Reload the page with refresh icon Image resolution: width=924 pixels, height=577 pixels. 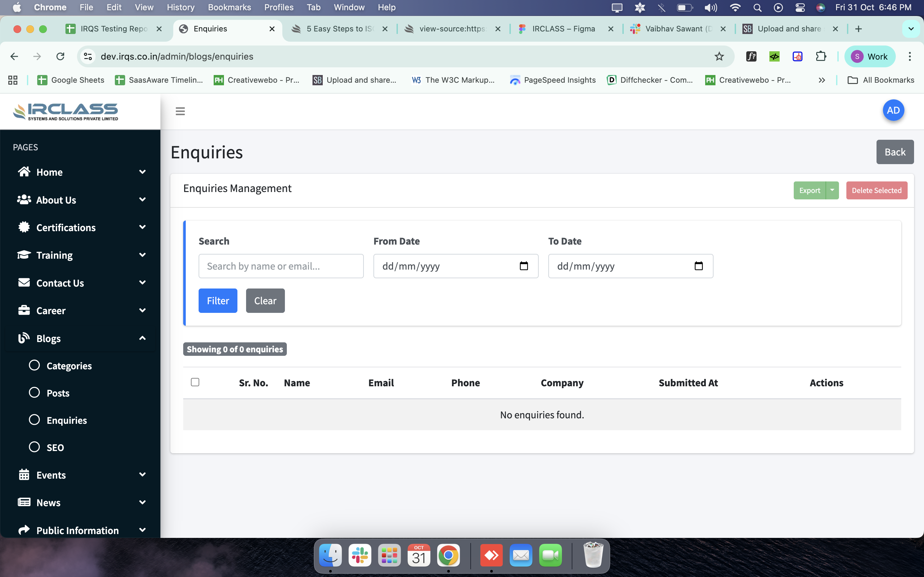tap(60, 56)
